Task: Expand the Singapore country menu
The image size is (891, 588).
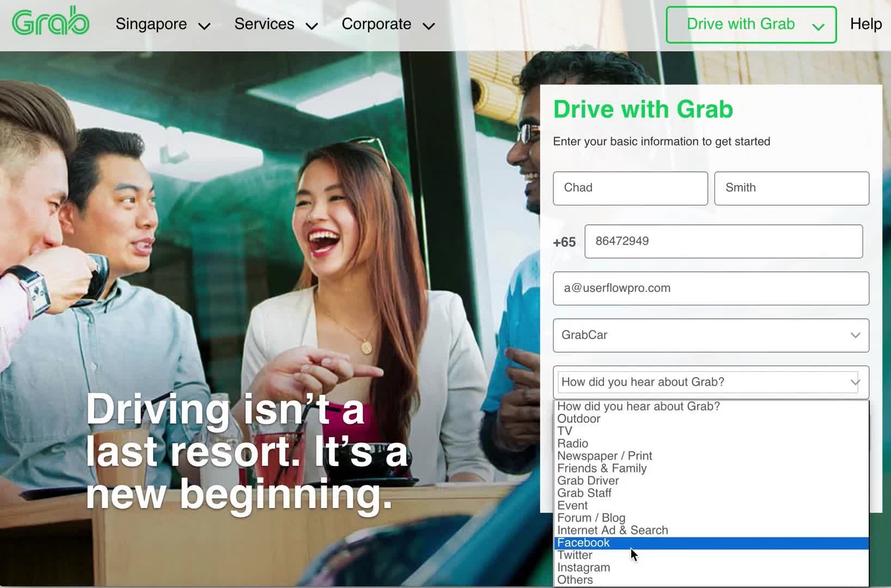Action: tap(162, 24)
